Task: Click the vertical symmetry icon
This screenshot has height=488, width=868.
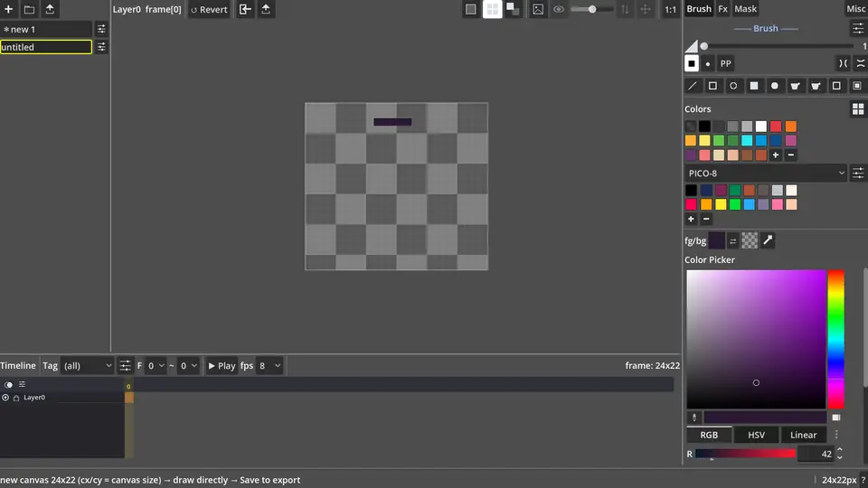Action: point(861,63)
